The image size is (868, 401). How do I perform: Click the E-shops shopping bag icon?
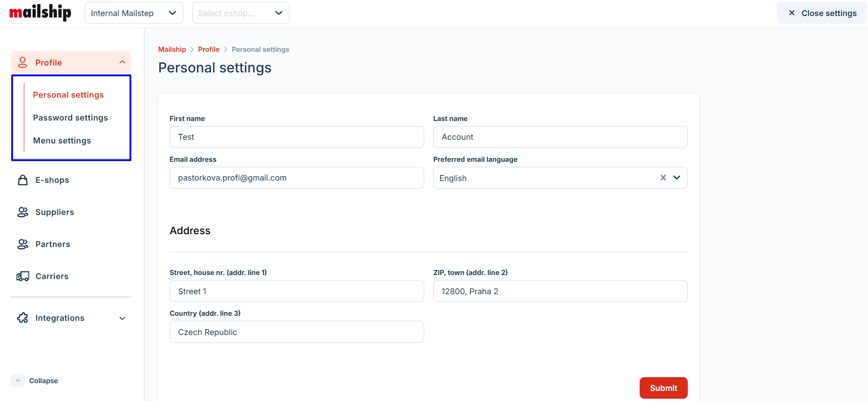22,180
